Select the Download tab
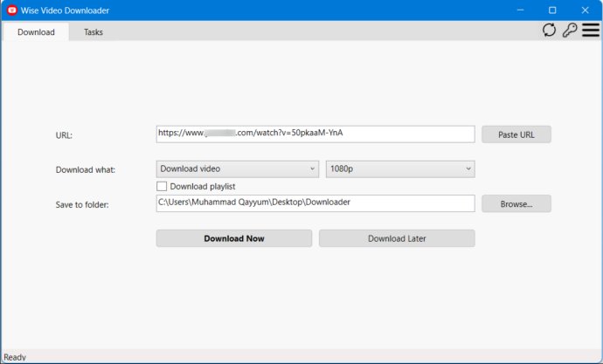The width and height of the screenshot is (603, 364). click(x=36, y=32)
